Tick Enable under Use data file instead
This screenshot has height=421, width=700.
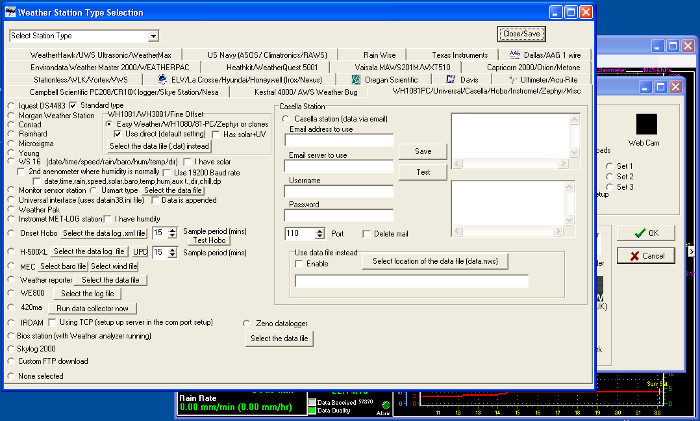299,264
